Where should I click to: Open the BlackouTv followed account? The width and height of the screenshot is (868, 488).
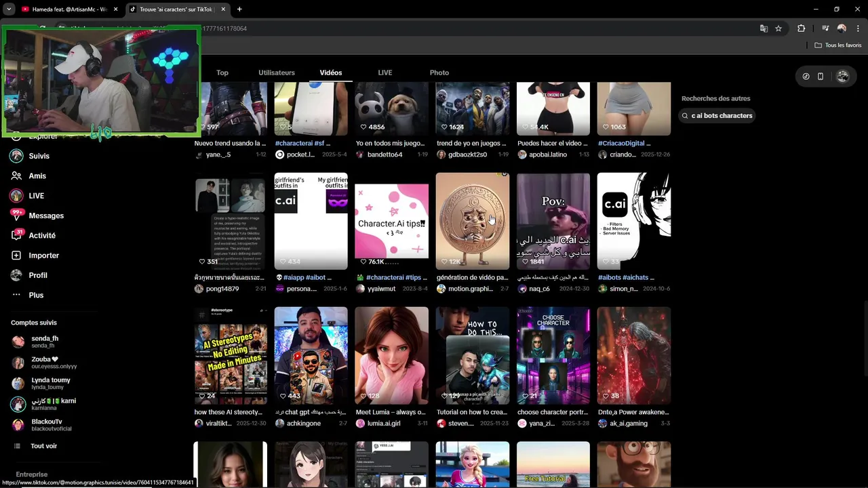41,425
